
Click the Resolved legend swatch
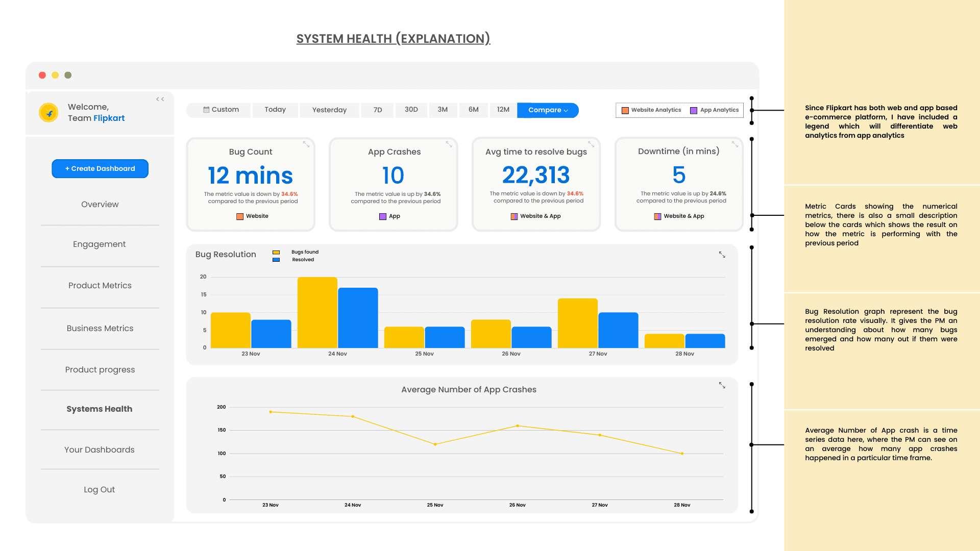[276, 260]
